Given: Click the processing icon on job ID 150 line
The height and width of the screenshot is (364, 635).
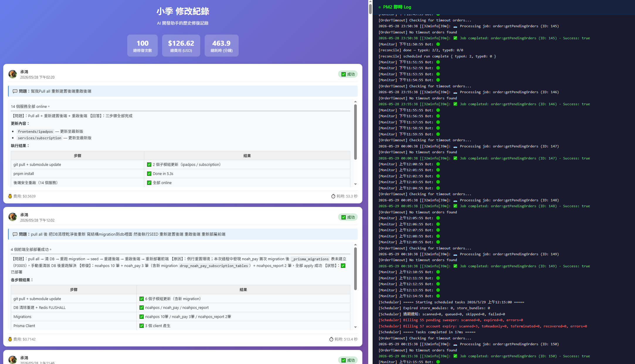Looking at the screenshot, I should (455, 344).
